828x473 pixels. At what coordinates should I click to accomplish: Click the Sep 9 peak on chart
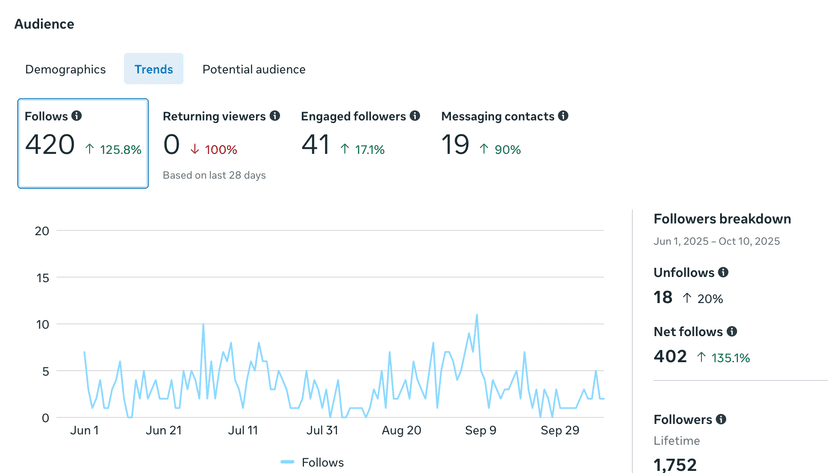477,315
